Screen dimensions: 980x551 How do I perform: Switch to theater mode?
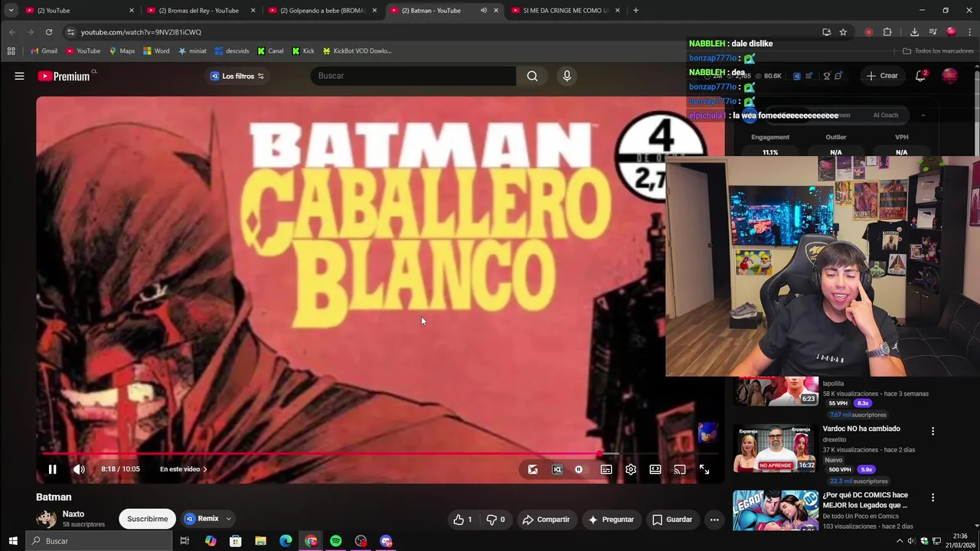(x=655, y=469)
